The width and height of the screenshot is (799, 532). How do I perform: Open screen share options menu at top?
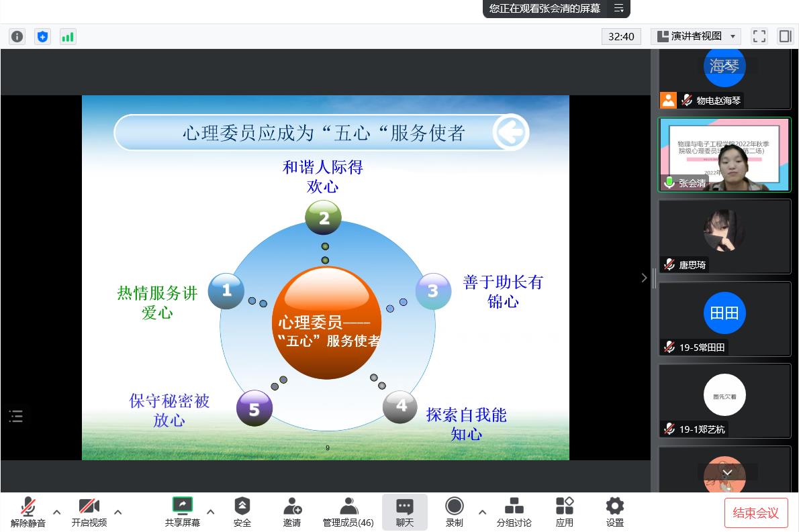coord(618,9)
